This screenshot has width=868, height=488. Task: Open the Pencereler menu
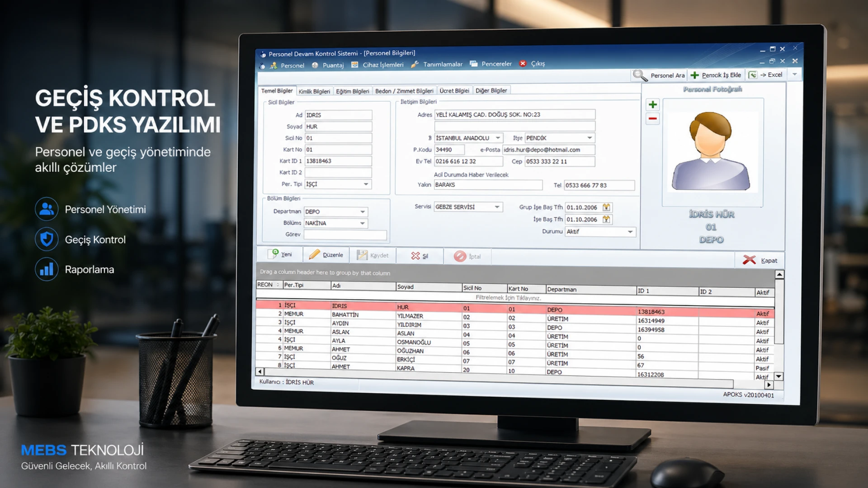tap(491, 64)
